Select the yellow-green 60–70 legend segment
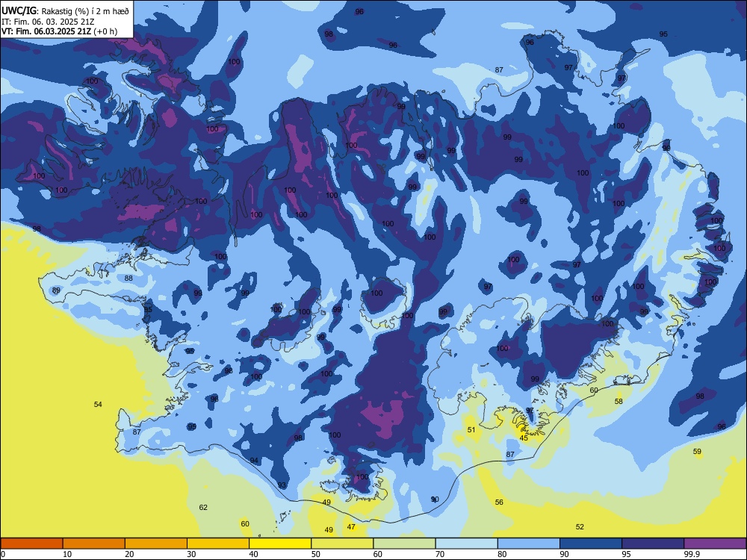The image size is (747, 560). click(404, 544)
